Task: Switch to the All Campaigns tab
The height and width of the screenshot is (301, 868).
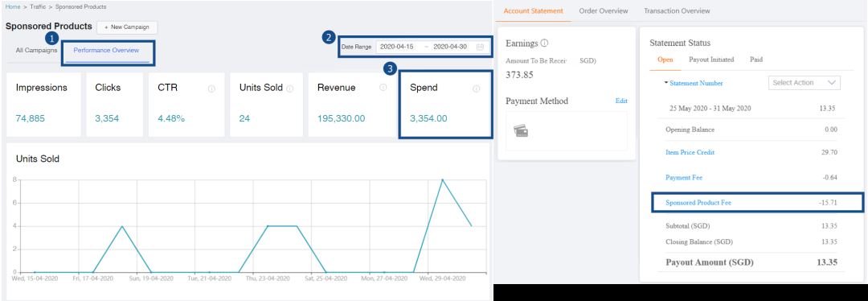Action: pyautogui.click(x=36, y=51)
